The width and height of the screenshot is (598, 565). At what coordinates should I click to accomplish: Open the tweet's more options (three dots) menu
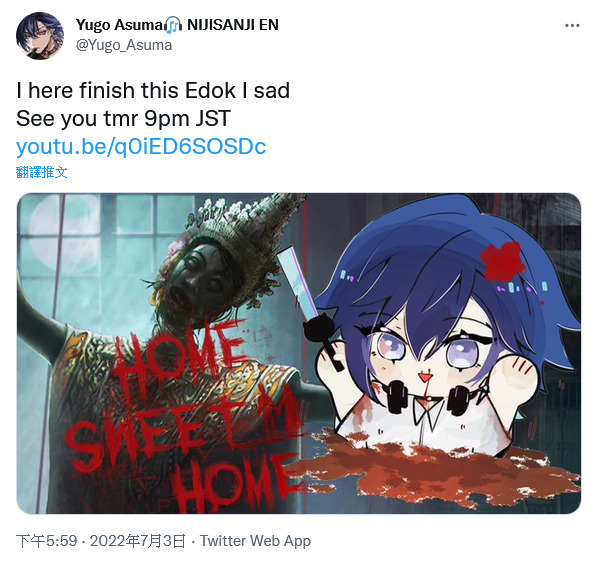(572, 26)
